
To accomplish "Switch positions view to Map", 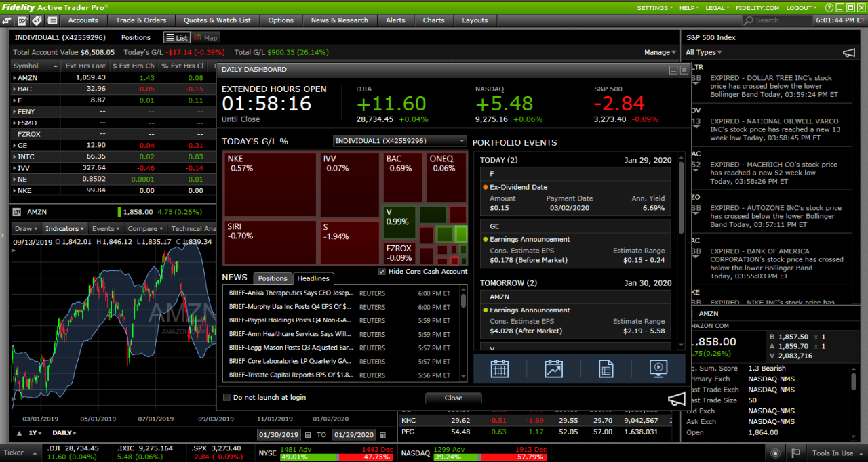I will click(x=205, y=38).
